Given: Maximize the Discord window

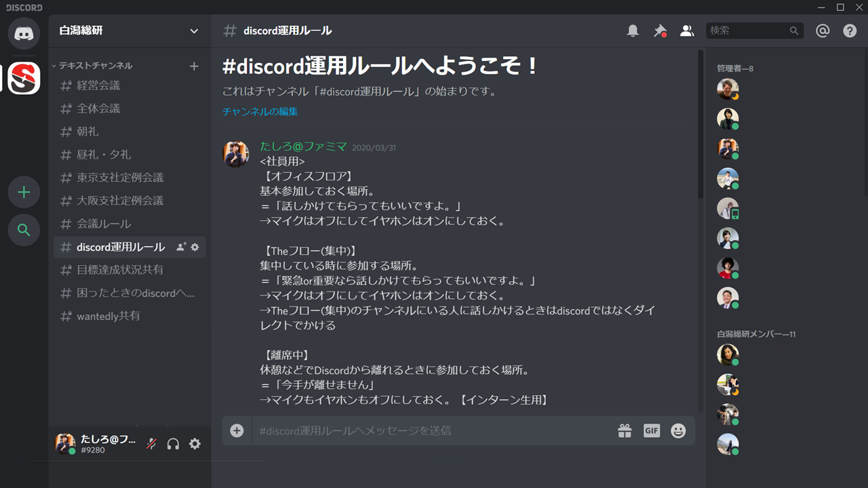Looking at the screenshot, I should tap(840, 7).
